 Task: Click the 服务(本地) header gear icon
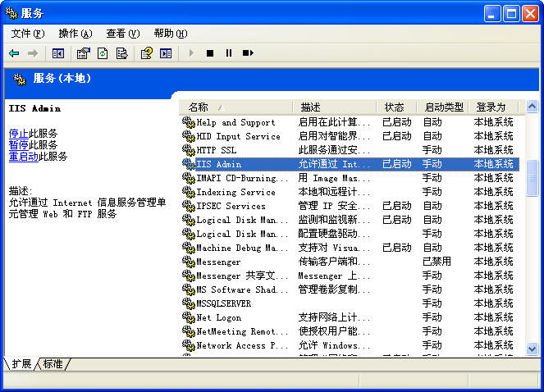coord(20,79)
